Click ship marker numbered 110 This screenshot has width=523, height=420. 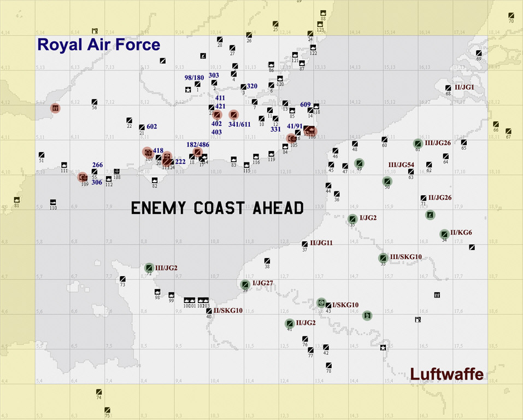(53, 202)
